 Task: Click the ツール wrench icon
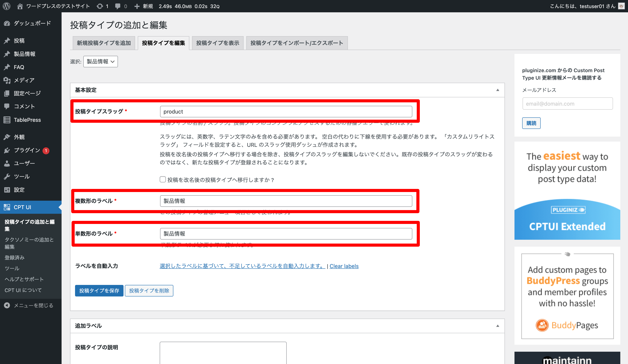tap(7, 176)
